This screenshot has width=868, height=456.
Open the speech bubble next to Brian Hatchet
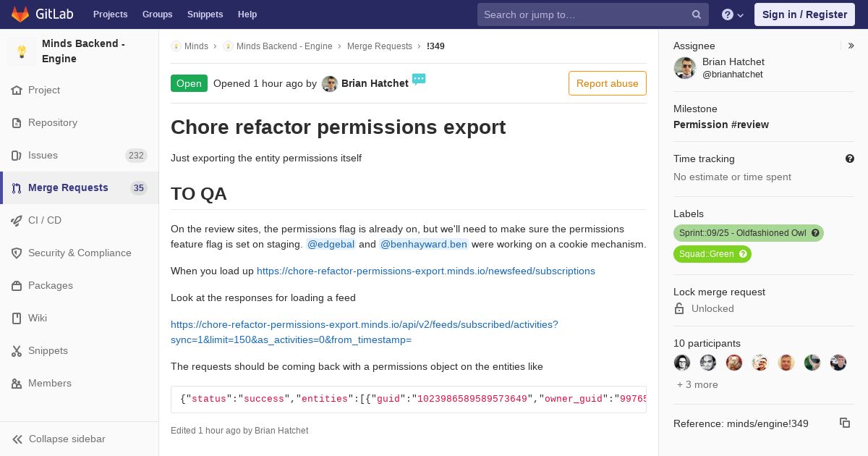pyautogui.click(x=419, y=79)
